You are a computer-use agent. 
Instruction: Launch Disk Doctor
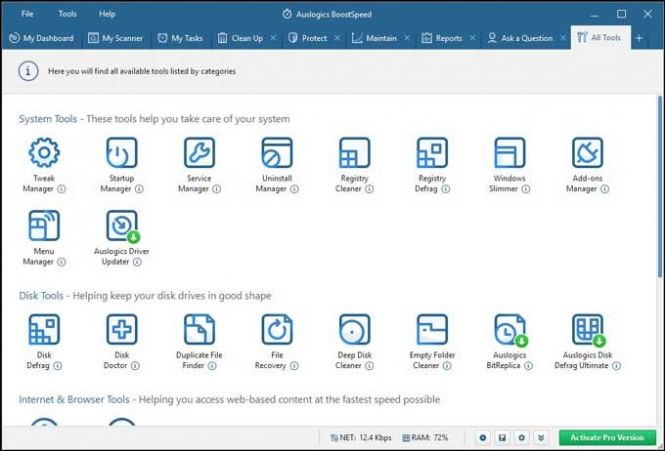click(x=122, y=329)
